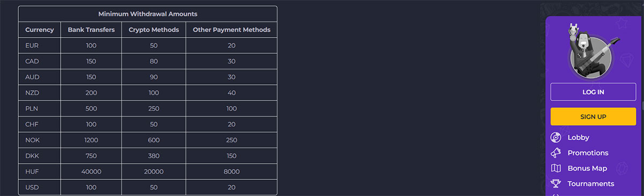Click the HUF bank transfer value 40000
The height and width of the screenshot is (196, 644).
(x=91, y=172)
